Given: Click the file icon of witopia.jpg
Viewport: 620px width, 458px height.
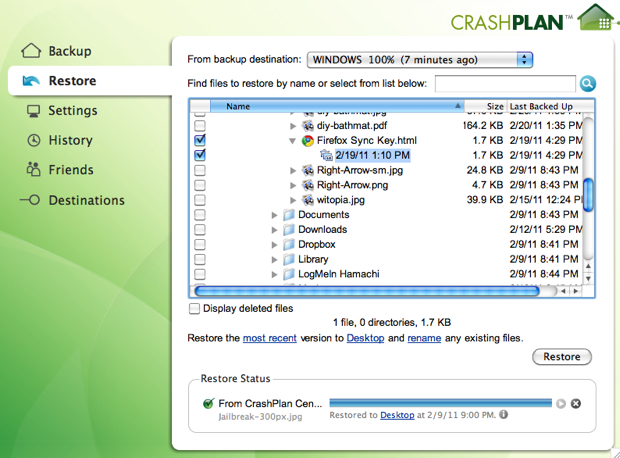Looking at the screenshot, I should [308, 200].
